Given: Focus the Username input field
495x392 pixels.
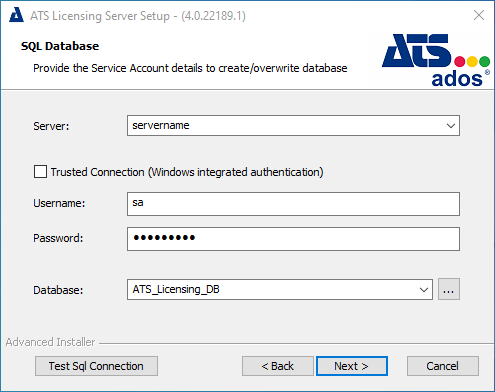Looking at the screenshot, I should pos(293,204).
